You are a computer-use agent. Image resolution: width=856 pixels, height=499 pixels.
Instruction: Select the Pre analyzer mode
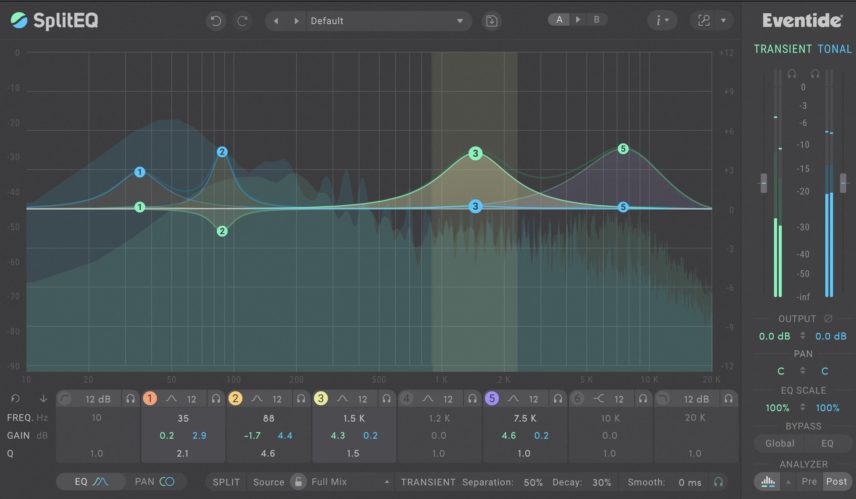[809, 482]
